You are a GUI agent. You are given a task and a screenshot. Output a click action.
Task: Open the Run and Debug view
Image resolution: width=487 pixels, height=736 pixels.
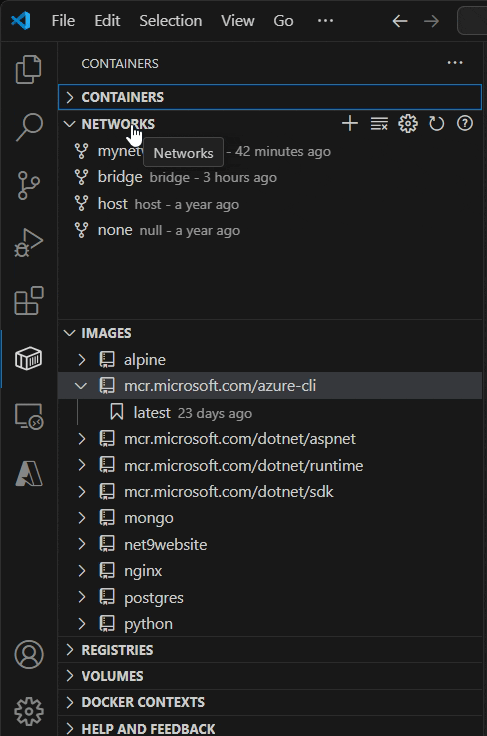[29, 243]
